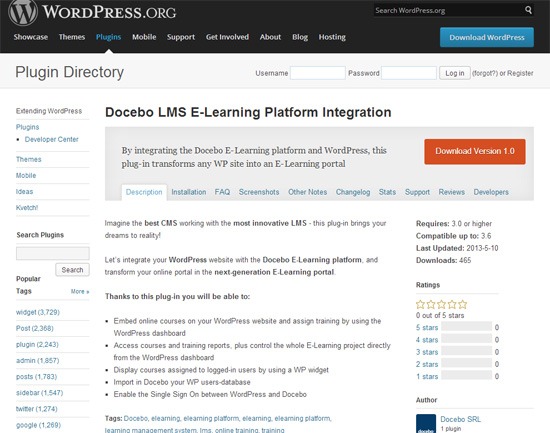Click the search magnifier icon

tap(529, 10)
